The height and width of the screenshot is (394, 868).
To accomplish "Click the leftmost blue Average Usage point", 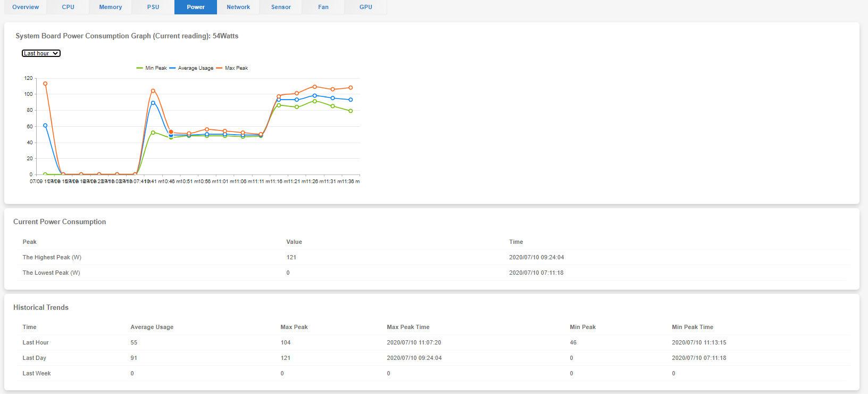I will 45,126.
